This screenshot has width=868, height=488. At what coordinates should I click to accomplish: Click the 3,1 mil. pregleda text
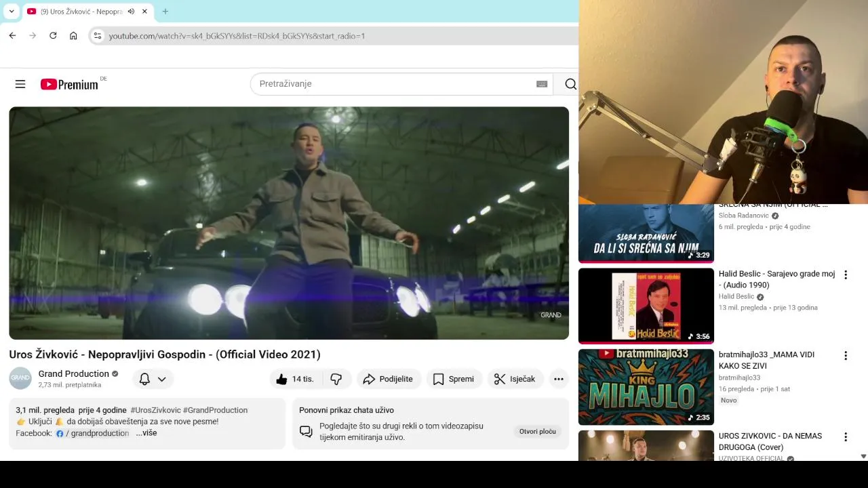tap(45, 410)
